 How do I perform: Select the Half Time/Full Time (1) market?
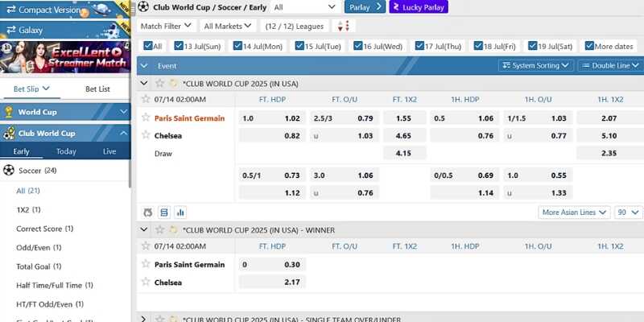coord(55,285)
